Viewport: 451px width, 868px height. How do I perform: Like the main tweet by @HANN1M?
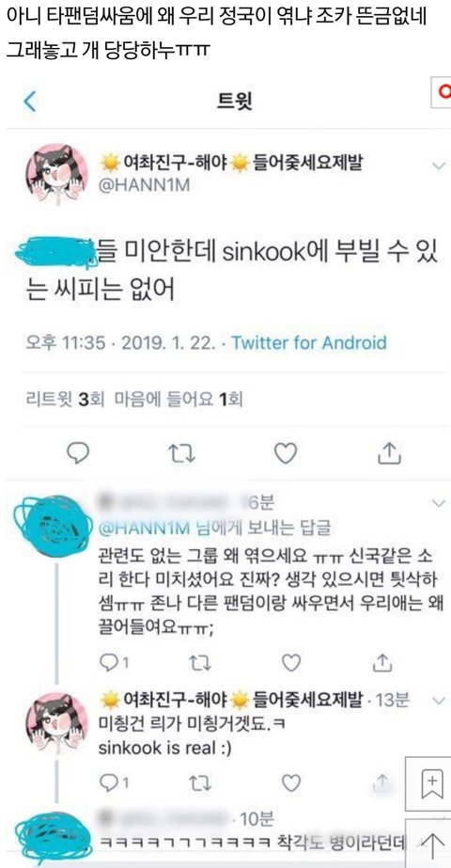[x=286, y=453]
